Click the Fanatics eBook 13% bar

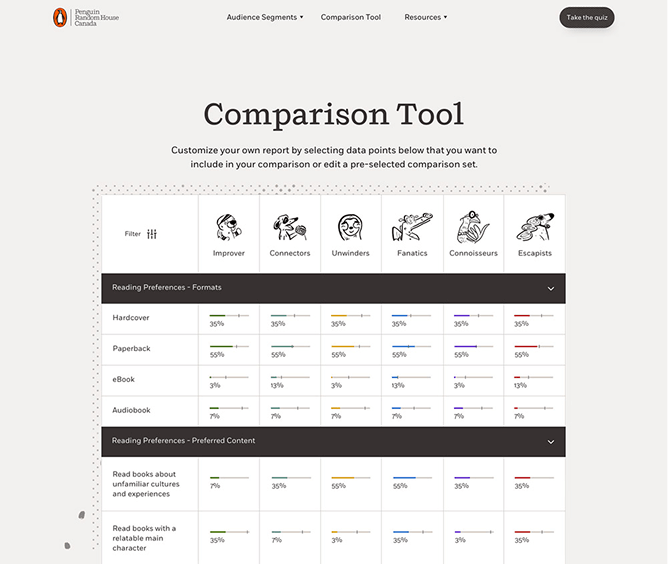(x=412, y=377)
